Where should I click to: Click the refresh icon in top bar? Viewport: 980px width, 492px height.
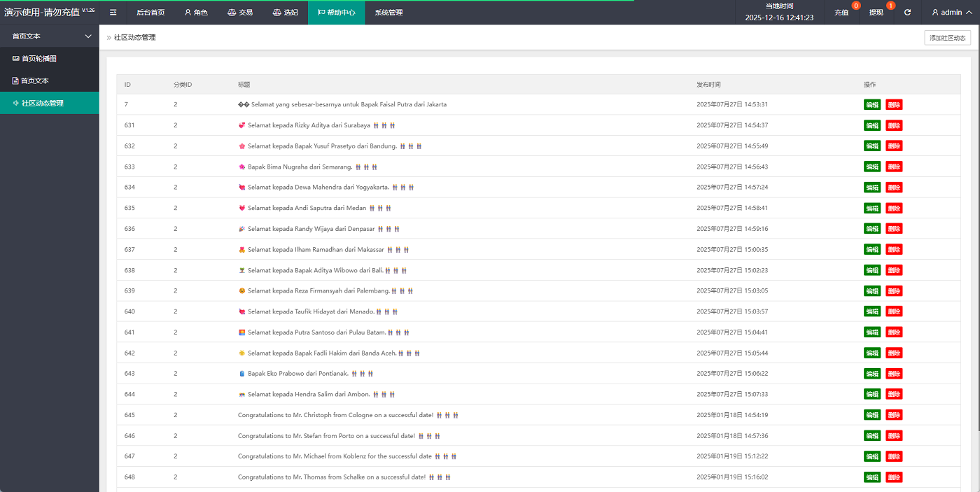coord(907,13)
